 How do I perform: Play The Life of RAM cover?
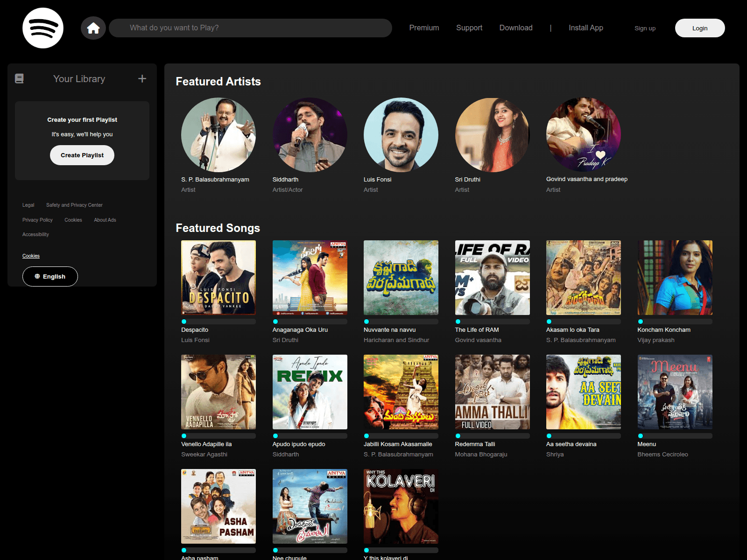coord(493,278)
